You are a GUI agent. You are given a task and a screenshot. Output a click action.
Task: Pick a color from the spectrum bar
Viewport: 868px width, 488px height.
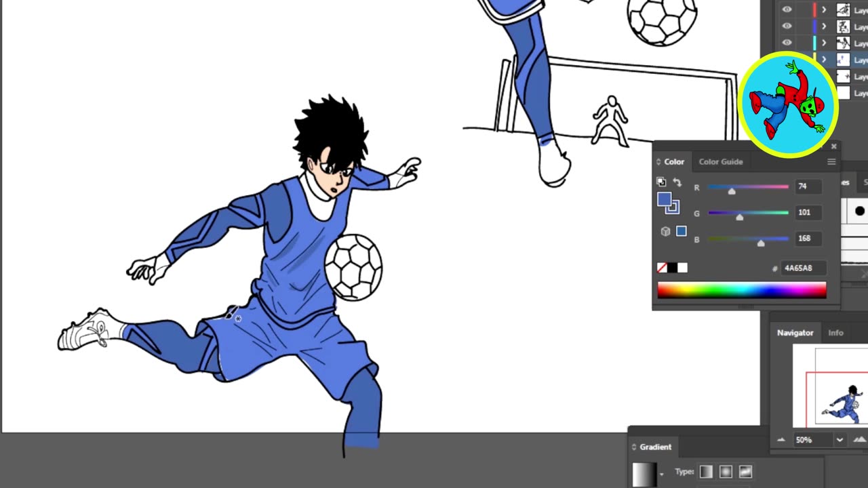click(x=742, y=290)
